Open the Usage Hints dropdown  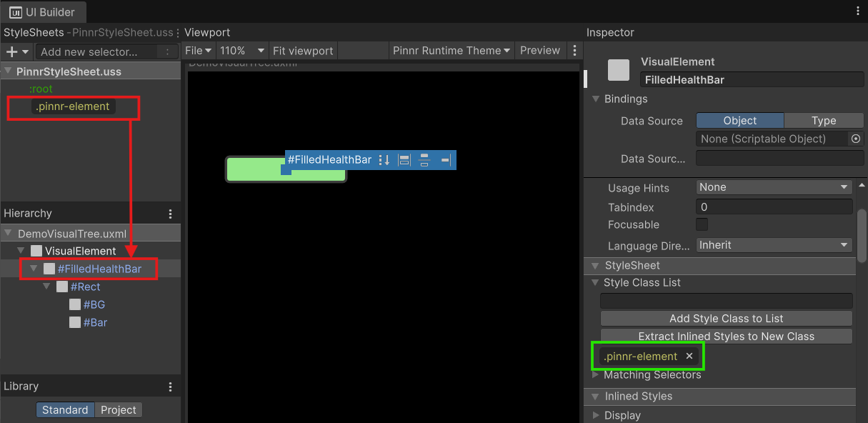(x=774, y=187)
